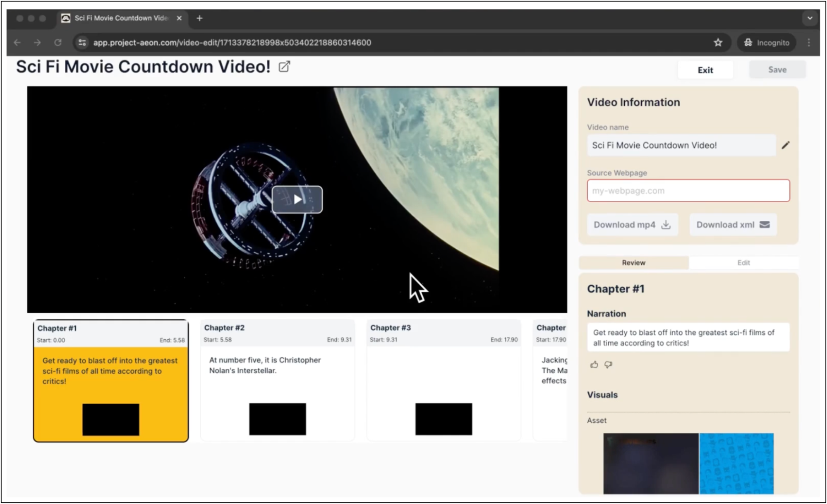The image size is (827, 504).
Task: Open the site information icon in address bar
Action: coord(82,43)
